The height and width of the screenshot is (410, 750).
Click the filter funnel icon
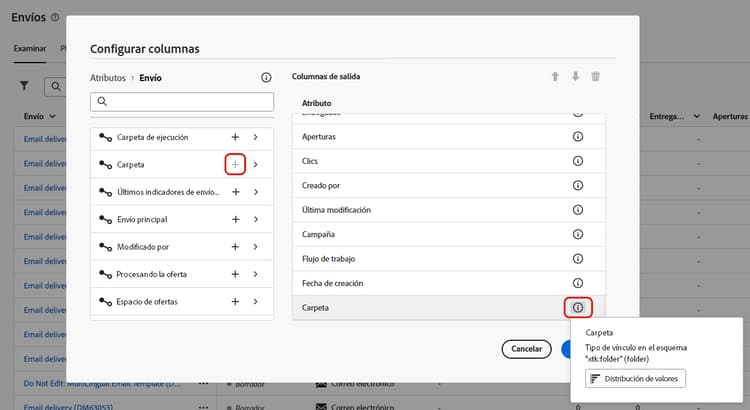pyautogui.click(x=25, y=87)
